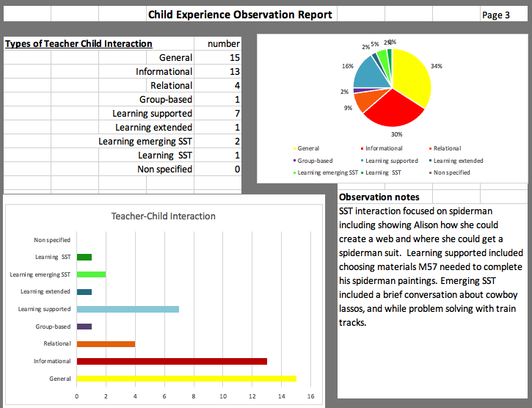Image resolution: width=532 pixels, height=408 pixels.
Task: Click the 9% pie data label
Action: pyautogui.click(x=348, y=108)
